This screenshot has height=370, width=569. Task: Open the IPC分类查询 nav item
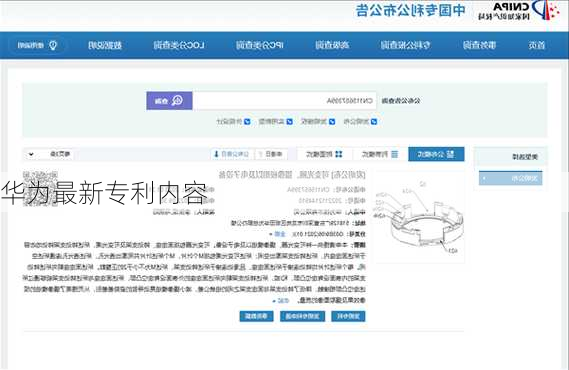pyautogui.click(x=259, y=45)
